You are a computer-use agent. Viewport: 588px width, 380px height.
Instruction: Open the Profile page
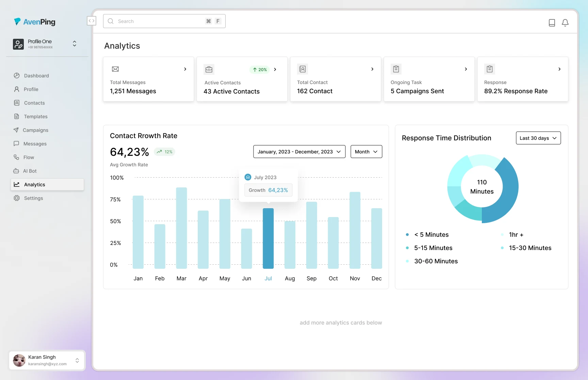click(x=47, y=89)
